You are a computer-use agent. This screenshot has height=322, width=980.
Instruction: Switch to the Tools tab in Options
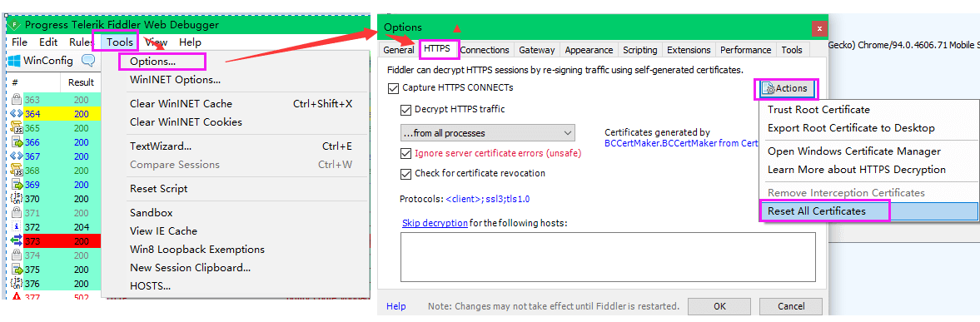point(792,50)
